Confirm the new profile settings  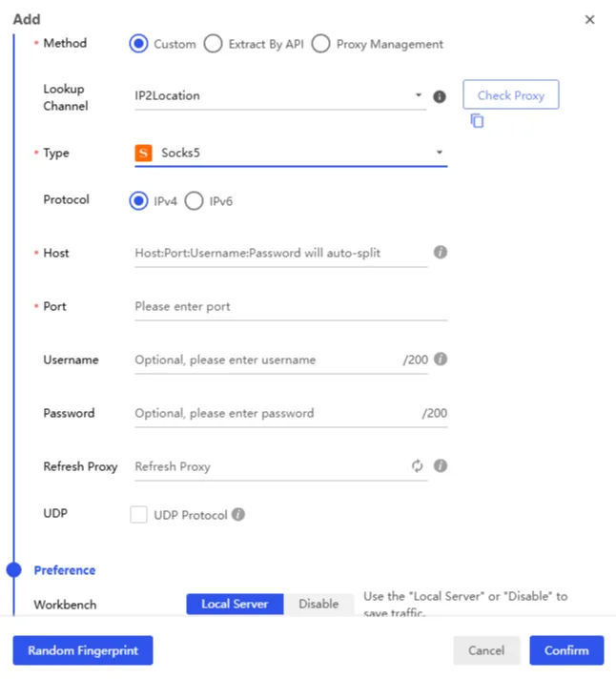click(566, 650)
